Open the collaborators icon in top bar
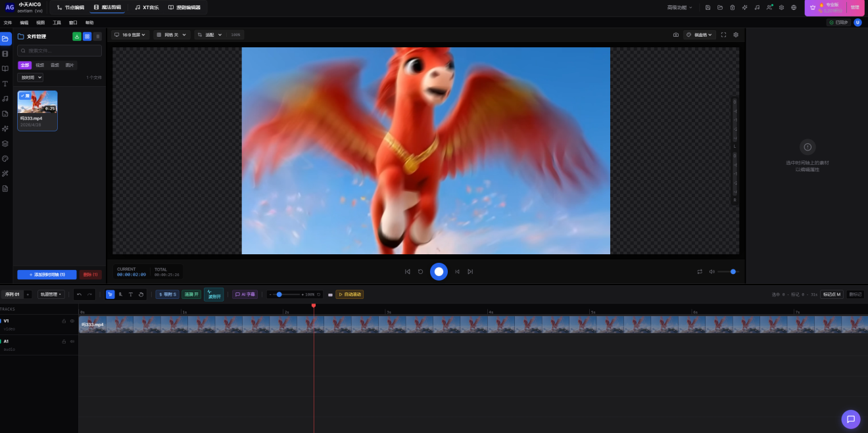The image size is (868, 433). click(769, 7)
